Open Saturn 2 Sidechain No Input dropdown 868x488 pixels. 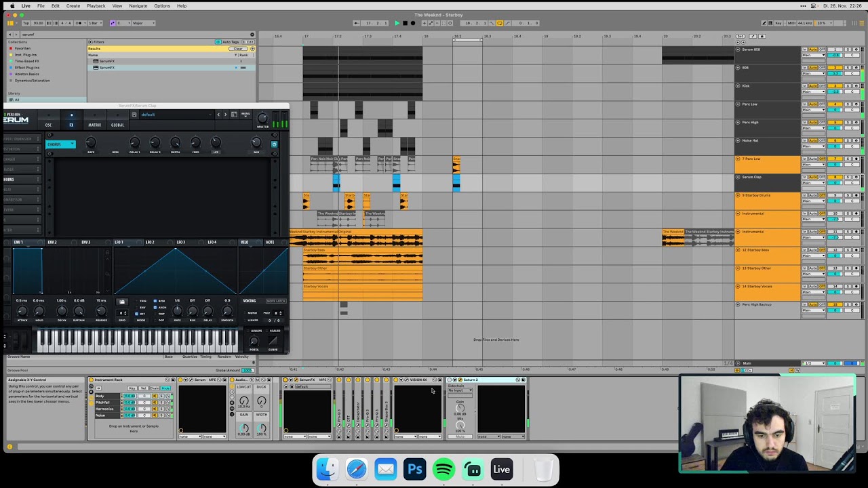460,390
